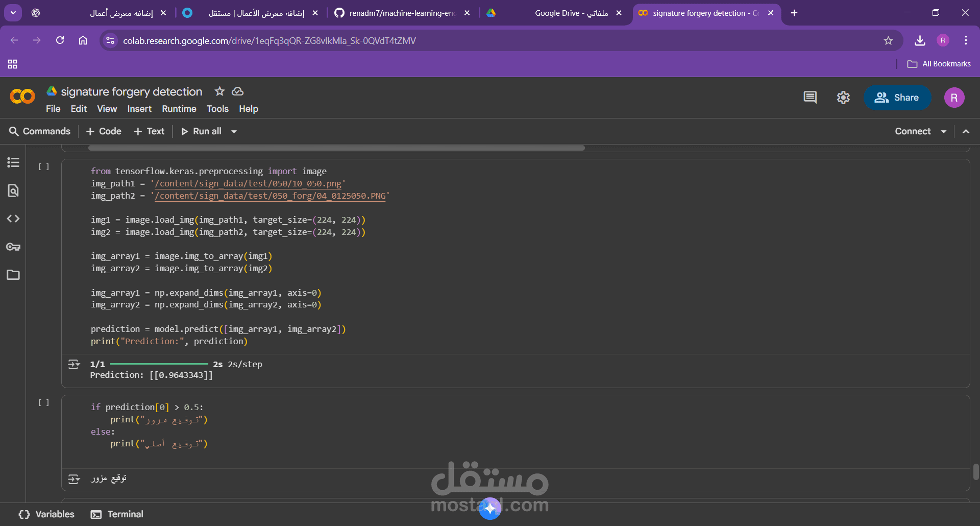Image resolution: width=980 pixels, height=526 pixels.
Task: Close the Google Drive tab
Action: (619, 13)
